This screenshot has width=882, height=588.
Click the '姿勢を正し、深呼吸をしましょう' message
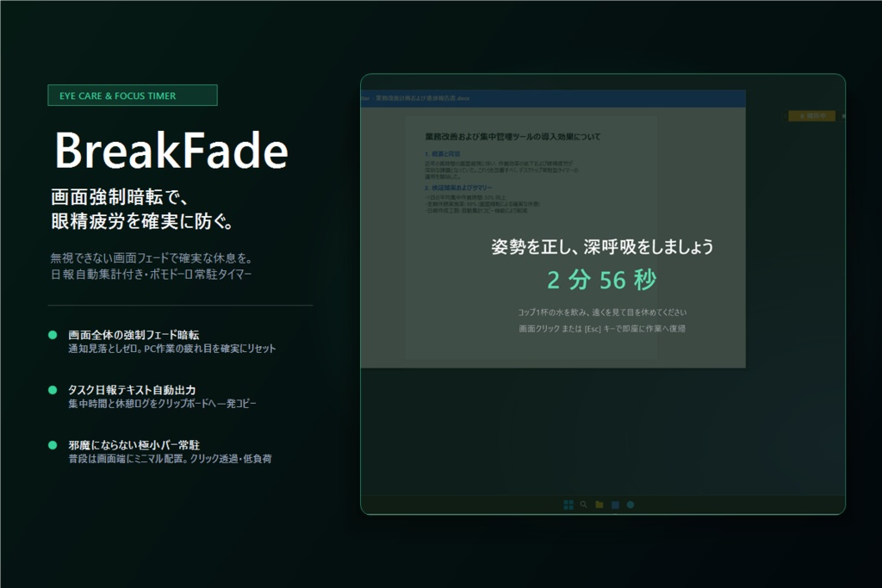[x=602, y=247]
